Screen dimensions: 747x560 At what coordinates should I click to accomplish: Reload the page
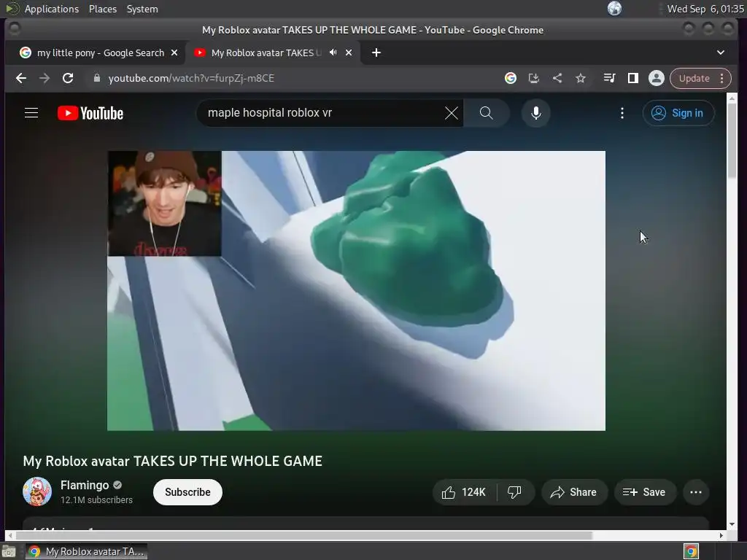tap(68, 78)
